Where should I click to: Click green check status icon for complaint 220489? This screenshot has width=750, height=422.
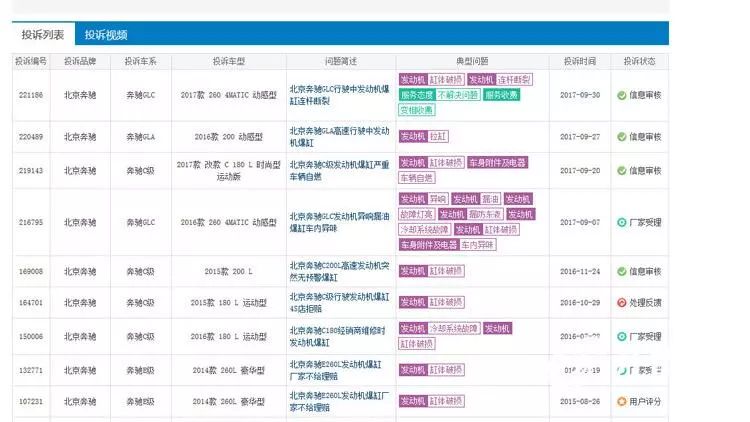(x=621, y=137)
